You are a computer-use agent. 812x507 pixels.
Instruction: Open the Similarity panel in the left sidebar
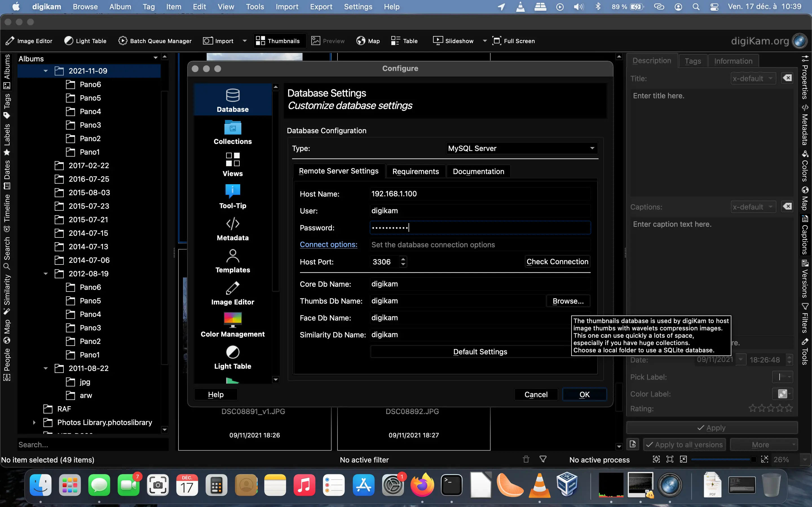[x=7, y=289]
